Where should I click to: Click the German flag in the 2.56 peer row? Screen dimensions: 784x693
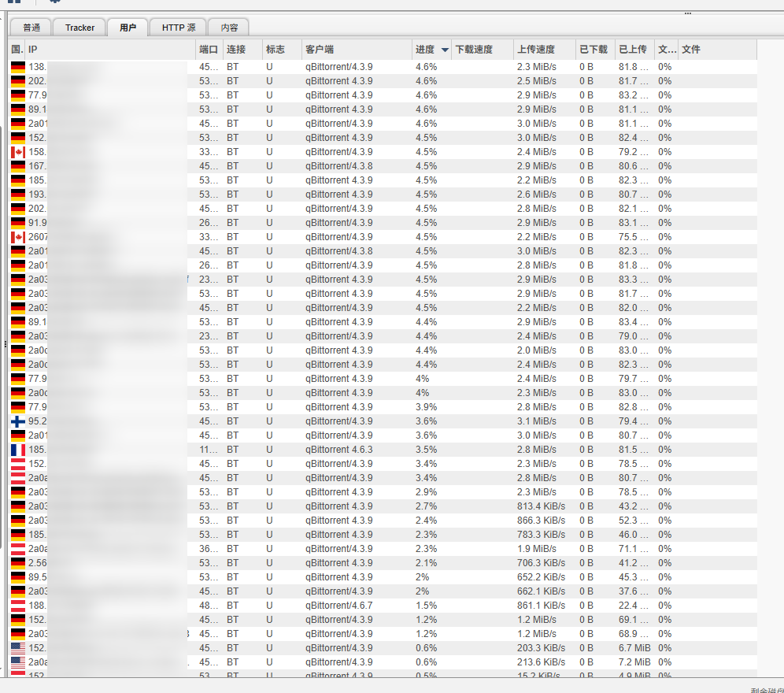point(17,563)
